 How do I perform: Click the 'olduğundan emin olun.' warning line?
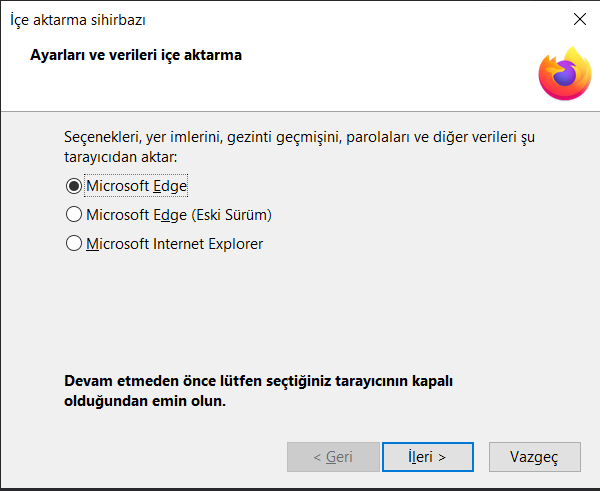[x=145, y=401]
